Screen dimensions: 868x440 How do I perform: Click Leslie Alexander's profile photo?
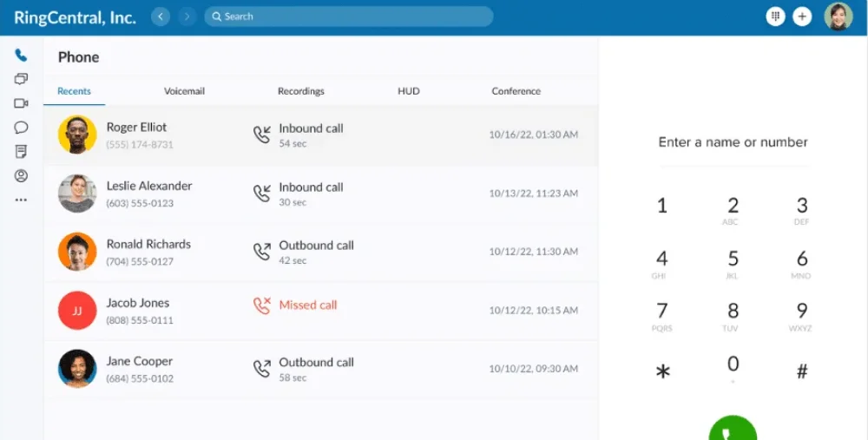point(77,194)
